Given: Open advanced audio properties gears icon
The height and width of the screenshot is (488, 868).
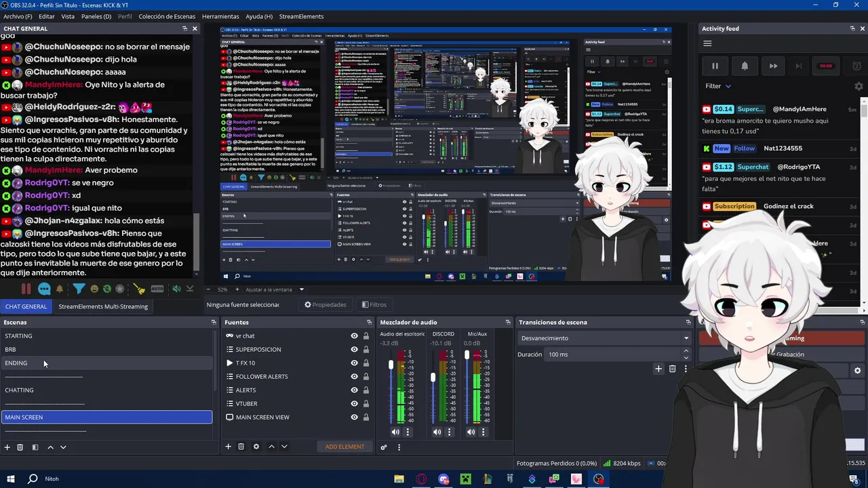Looking at the screenshot, I should [384, 447].
